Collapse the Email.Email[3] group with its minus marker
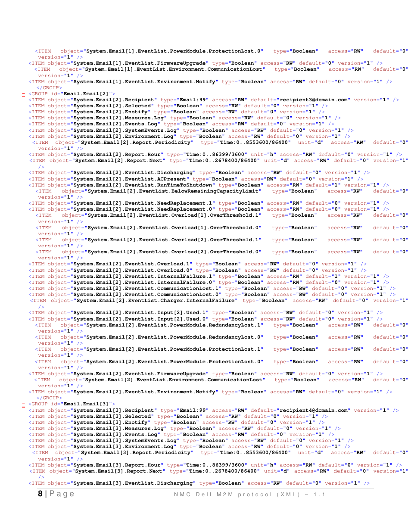Screen dimensions: 411x532 23,404
